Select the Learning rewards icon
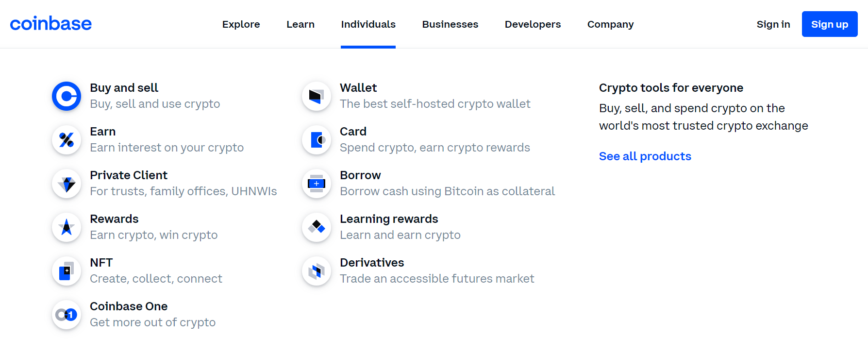This screenshot has width=868, height=354. 316,227
